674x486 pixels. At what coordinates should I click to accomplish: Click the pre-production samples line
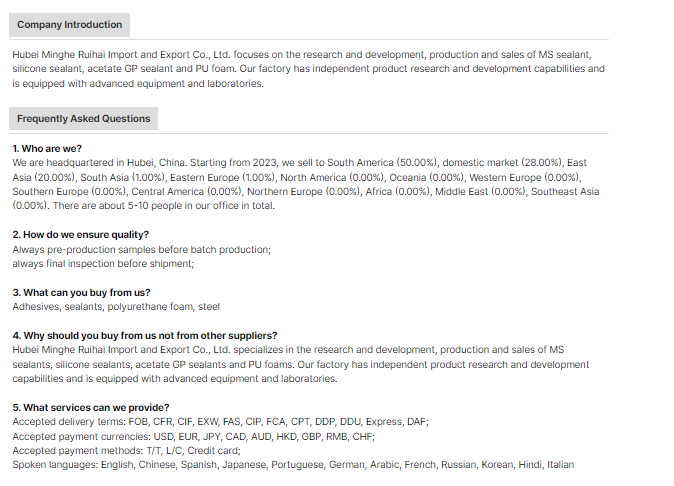141,250
